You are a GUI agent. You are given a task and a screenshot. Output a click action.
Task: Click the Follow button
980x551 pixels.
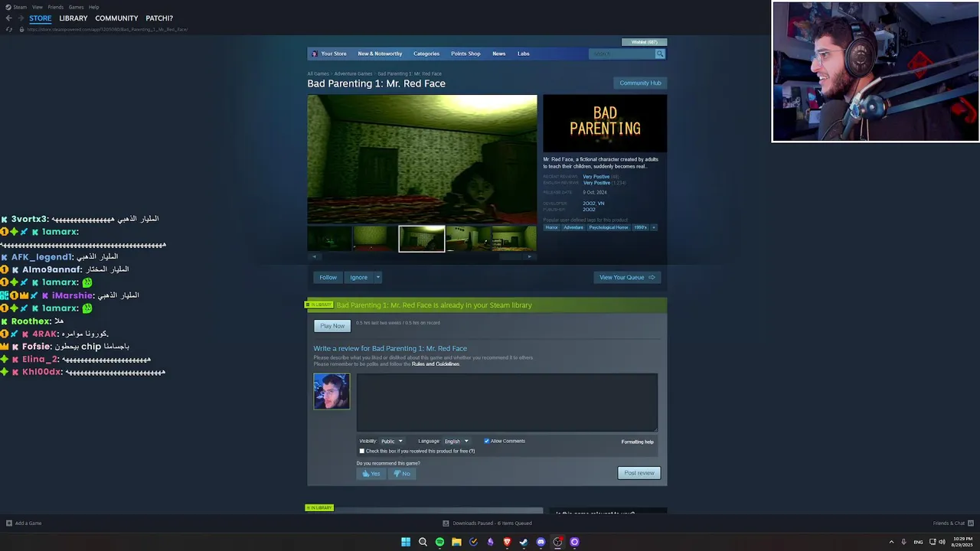tap(328, 277)
